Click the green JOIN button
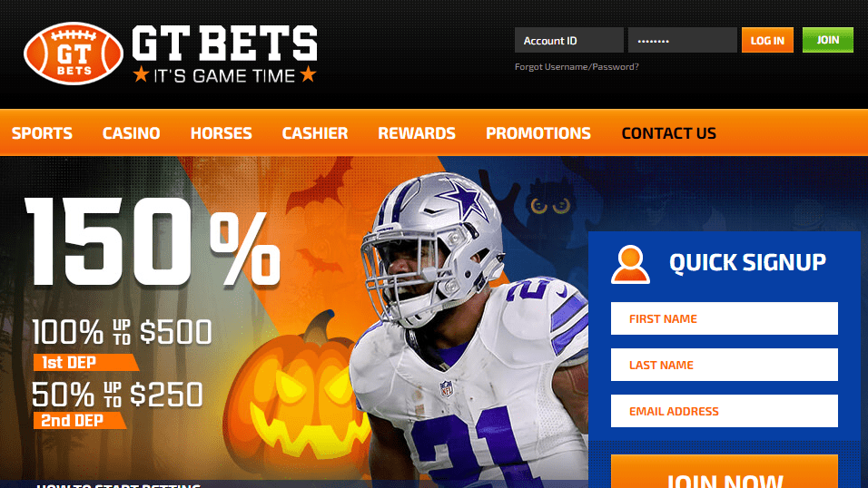Image resolution: width=868 pixels, height=488 pixels. click(827, 41)
